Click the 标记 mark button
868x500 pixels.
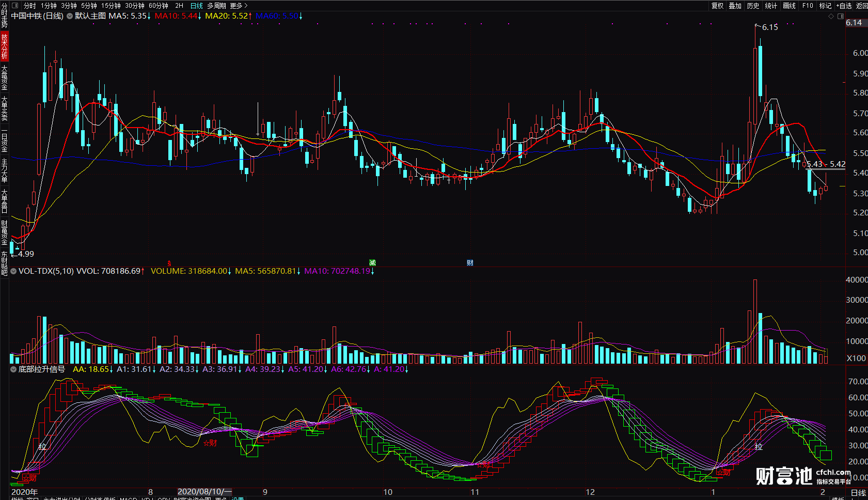click(825, 6)
